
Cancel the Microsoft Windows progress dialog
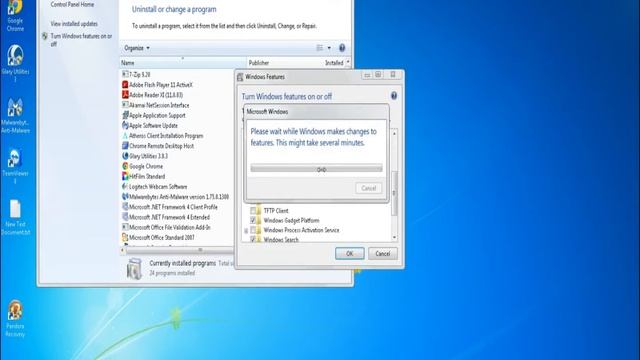pos(369,188)
